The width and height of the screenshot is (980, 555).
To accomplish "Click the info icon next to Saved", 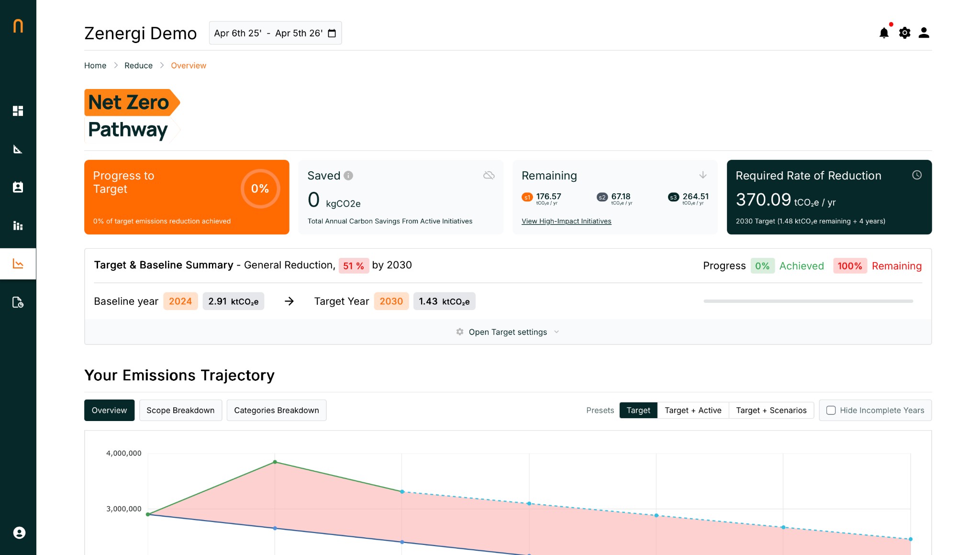I will click(x=349, y=175).
